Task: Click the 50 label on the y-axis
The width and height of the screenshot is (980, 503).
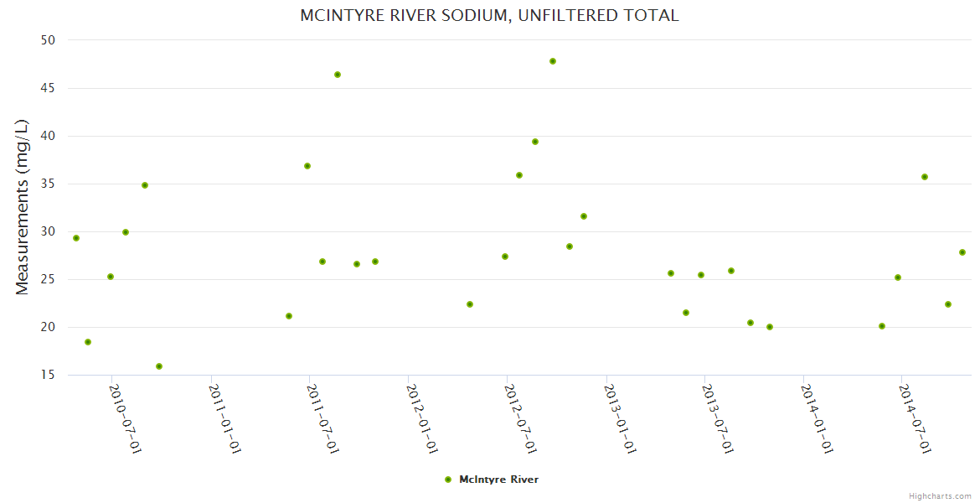Action: pyautogui.click(x=48, y=40)
